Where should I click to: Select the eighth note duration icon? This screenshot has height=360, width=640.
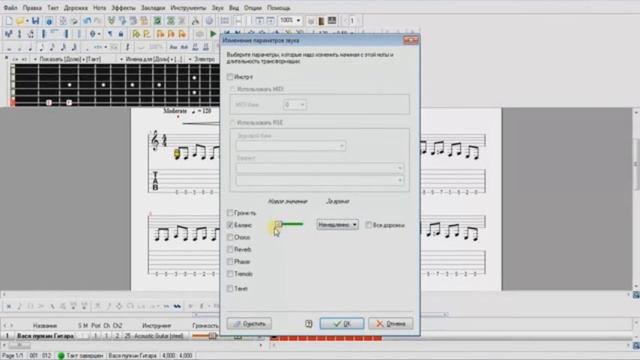[x=42, y=48]
